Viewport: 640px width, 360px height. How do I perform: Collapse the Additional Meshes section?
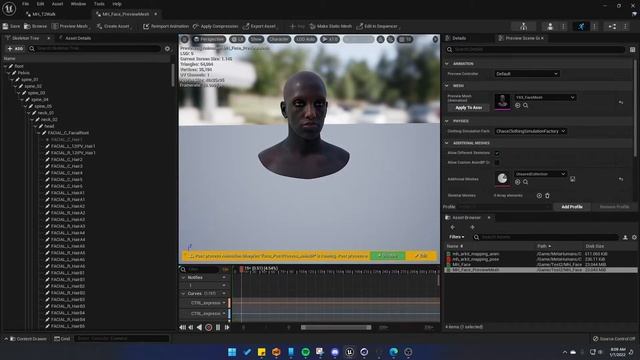click(447, 143)
